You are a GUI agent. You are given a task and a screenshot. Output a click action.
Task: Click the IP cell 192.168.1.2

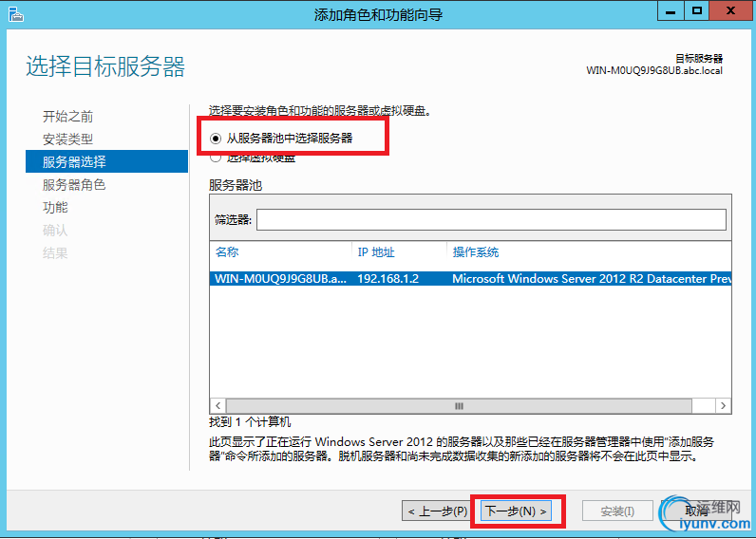pos(387,279)
